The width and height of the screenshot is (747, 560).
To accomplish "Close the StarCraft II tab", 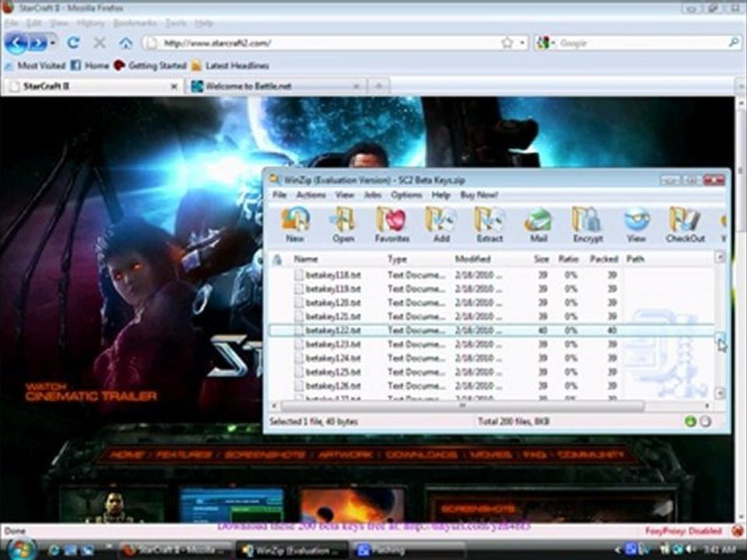I will tap(174, 86).
